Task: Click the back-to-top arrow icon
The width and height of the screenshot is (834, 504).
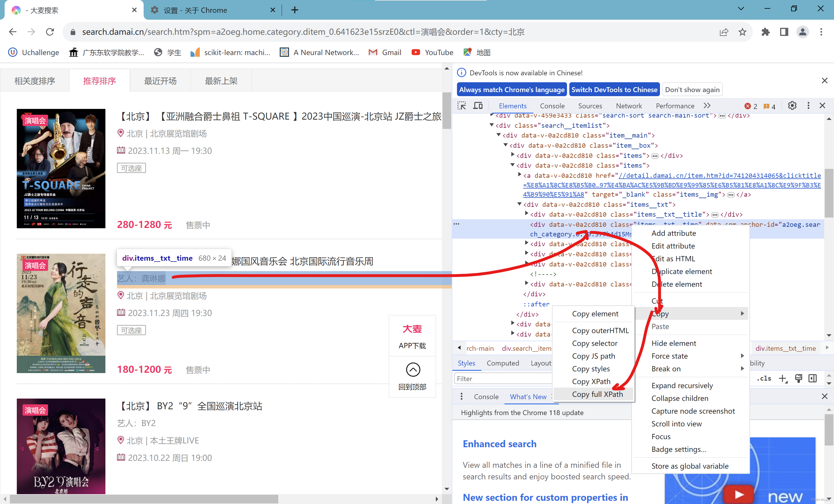Action: point(413,369)
